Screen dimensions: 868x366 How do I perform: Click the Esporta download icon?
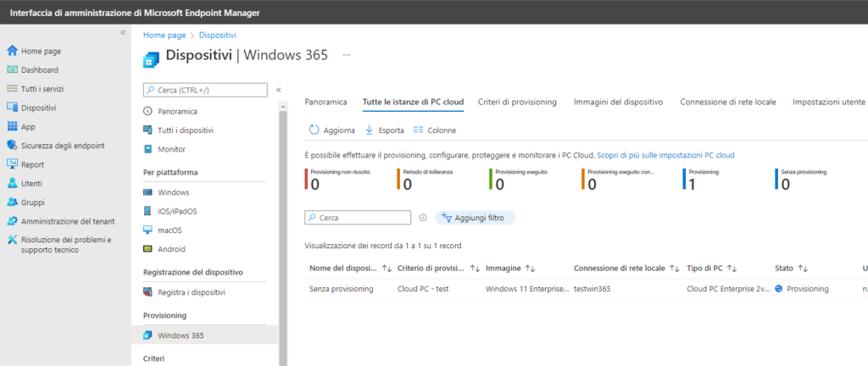[x=370, y=130]
